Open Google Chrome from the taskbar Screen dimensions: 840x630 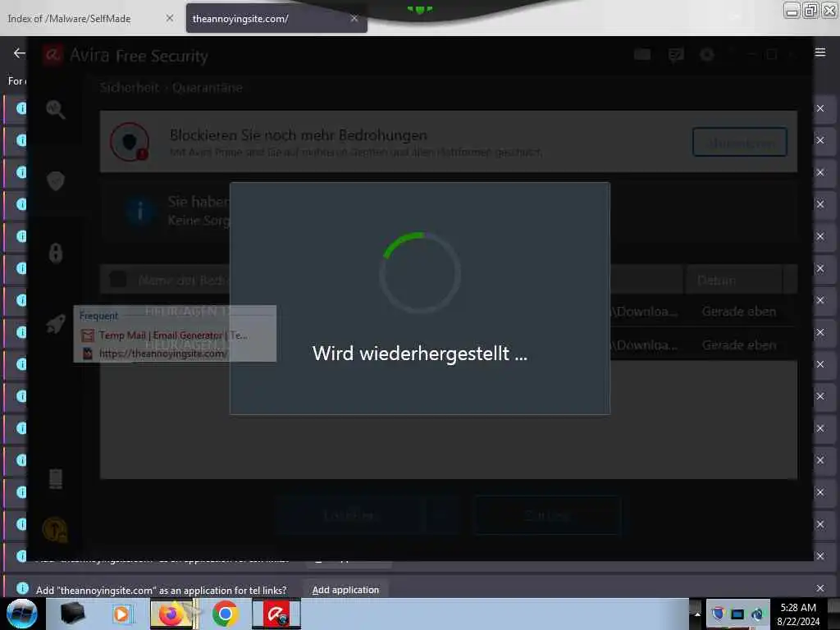click(x=225, y=614)
